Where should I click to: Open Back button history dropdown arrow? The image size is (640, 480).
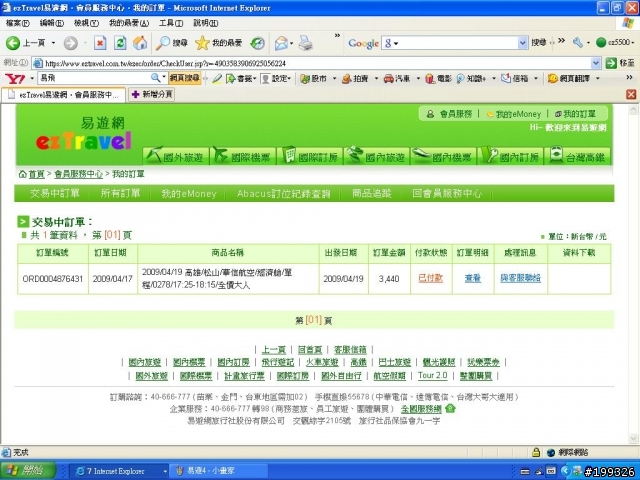pos(53,43)
